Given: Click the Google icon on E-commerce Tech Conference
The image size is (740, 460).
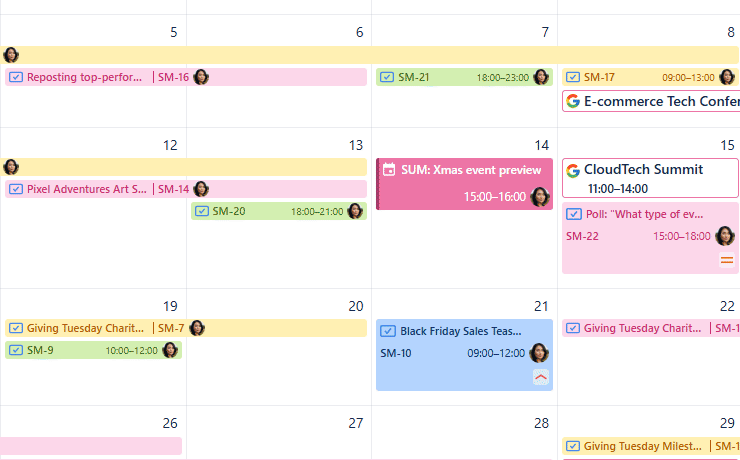Looking at the screenshot, I should click(x=573, y=101).
